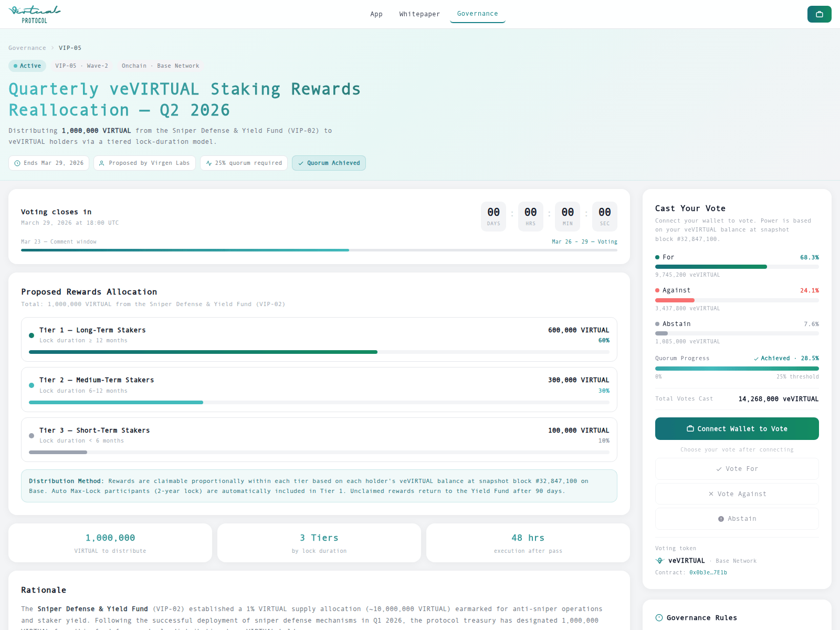This screenshot has height=630, width=840.
Task: Click the person icon beside Proposed by Virgen Labs
Action: point(102,163)
